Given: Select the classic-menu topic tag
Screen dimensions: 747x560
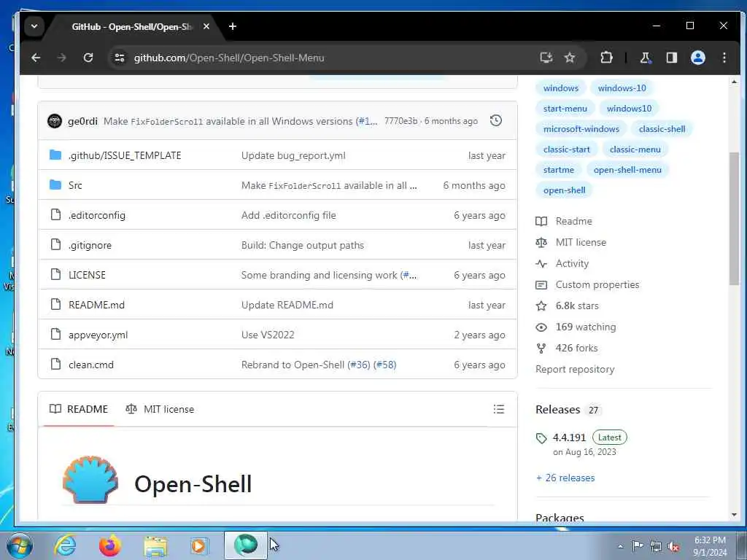Looking at the screenshot, I should (x=635, y=149).
